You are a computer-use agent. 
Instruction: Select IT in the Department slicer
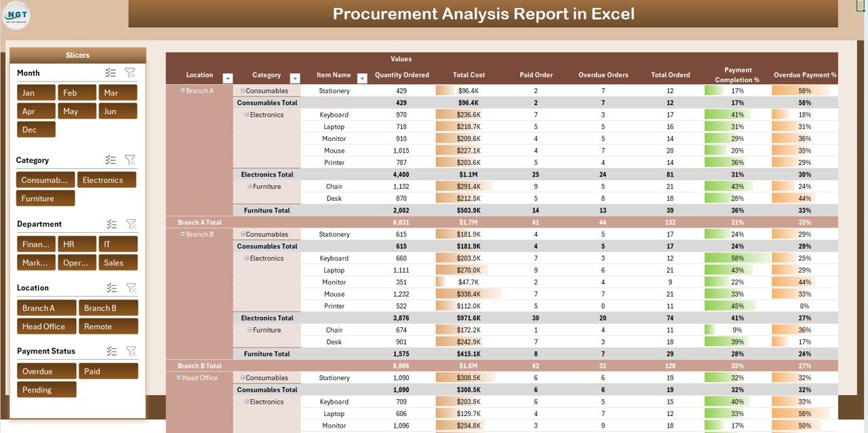119,244
